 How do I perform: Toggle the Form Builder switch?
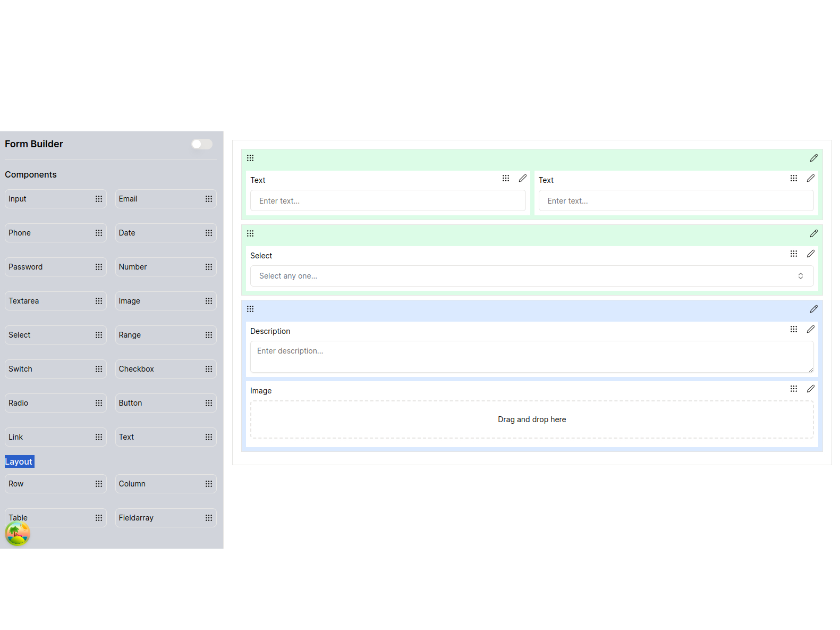tap(202, 144)
